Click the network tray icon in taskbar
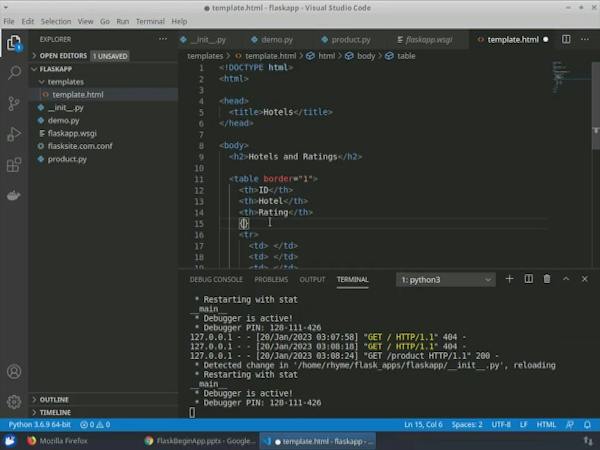 pyautogui.click(x=588, y=441)
